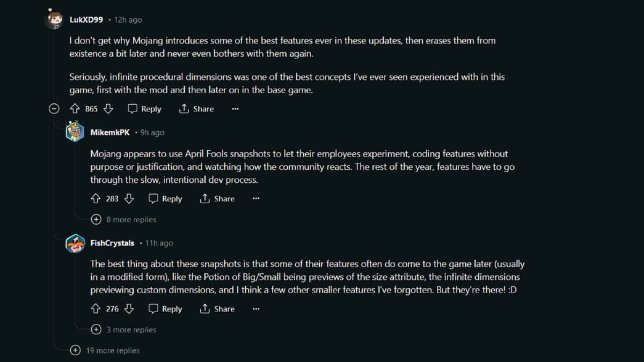Downvote MikemkPK's comment

(129, 199)
